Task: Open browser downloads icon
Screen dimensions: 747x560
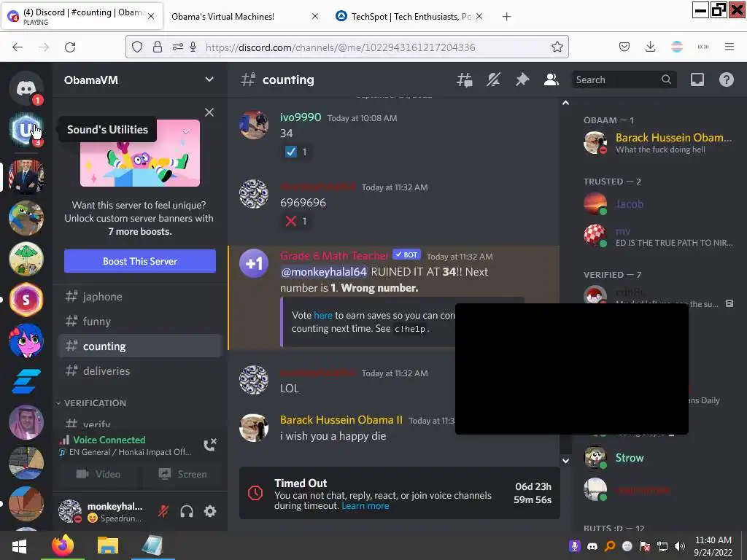Action: click(x=650, y=47)
